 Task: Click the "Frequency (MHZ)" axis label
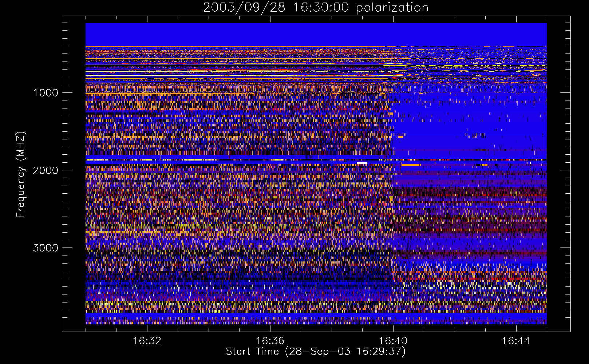point(21,175)
